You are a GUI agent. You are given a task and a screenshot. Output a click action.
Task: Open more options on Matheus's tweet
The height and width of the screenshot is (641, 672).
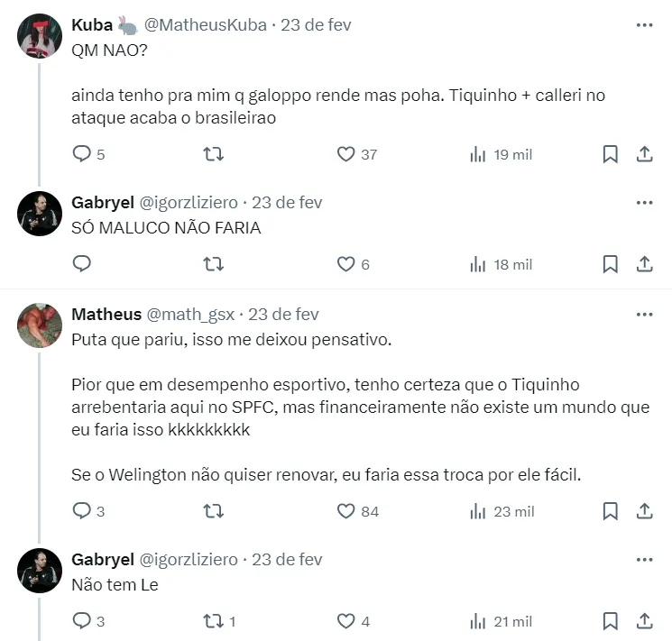(x=644, y=315)
